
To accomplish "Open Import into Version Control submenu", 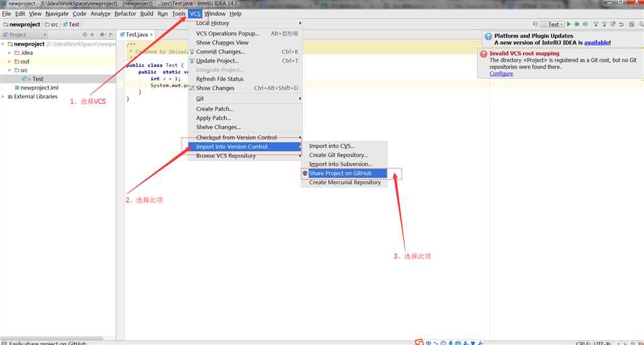I will 245,147.
